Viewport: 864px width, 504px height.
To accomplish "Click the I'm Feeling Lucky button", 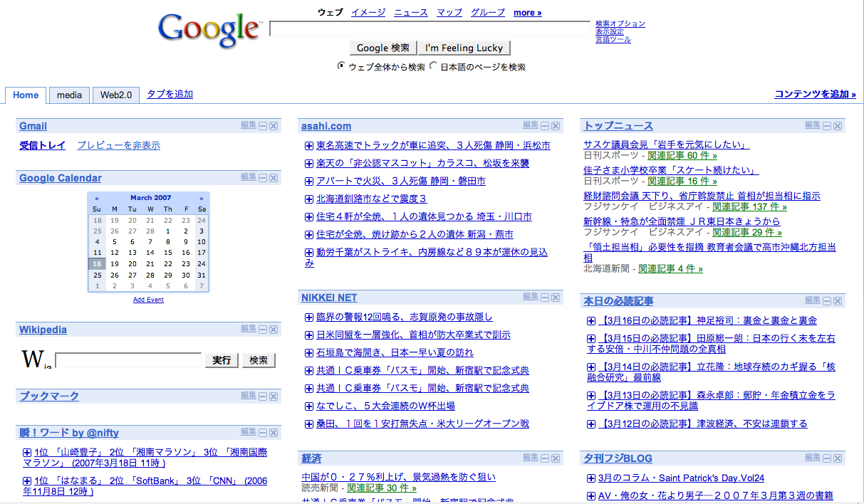I will pos(464,48).
